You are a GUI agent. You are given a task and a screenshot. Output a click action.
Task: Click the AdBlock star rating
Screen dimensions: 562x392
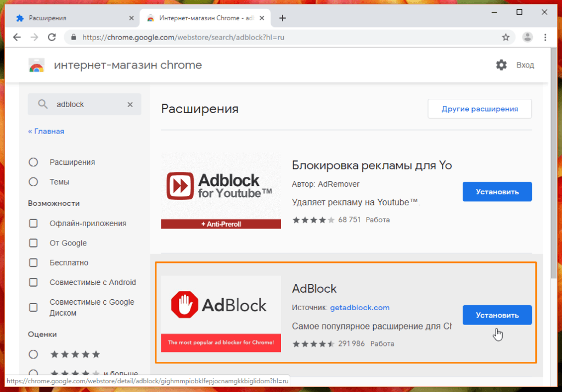click(x=313, y=344)
